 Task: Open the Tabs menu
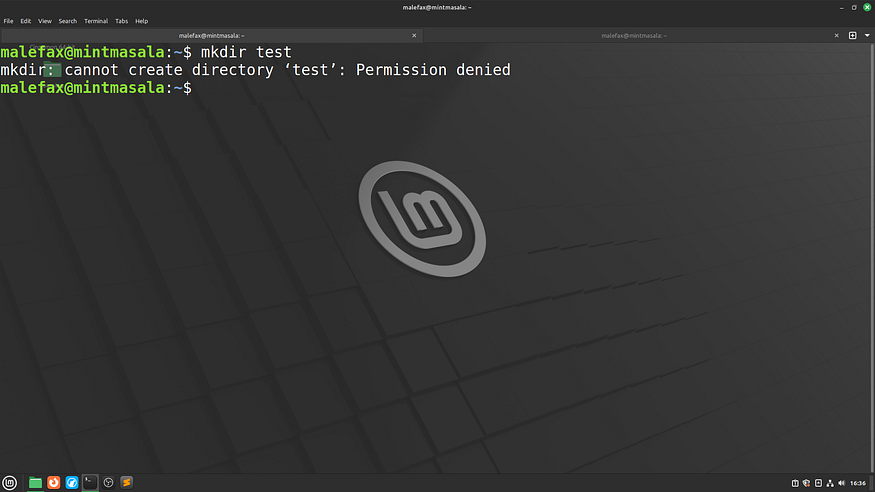121,21
